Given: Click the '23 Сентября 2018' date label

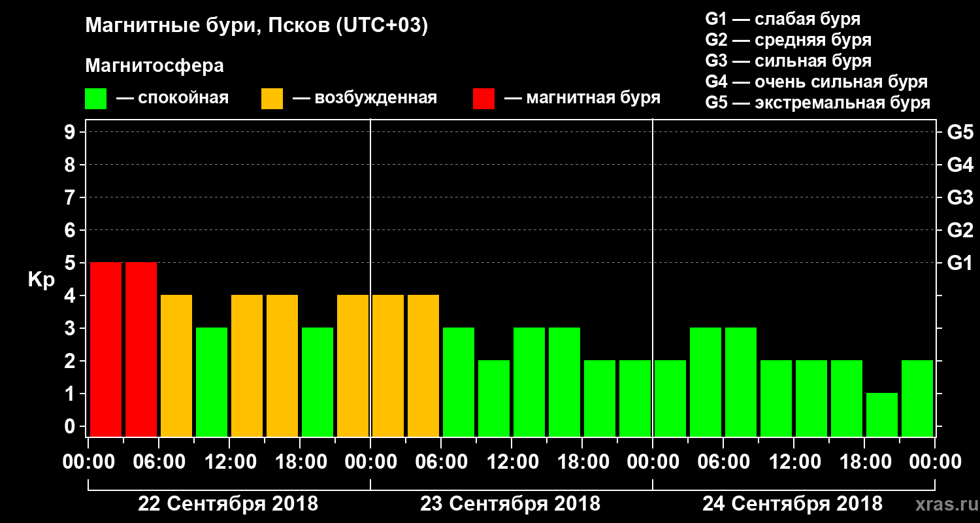Looking at the screenshot, I should (x=511, y=504).
